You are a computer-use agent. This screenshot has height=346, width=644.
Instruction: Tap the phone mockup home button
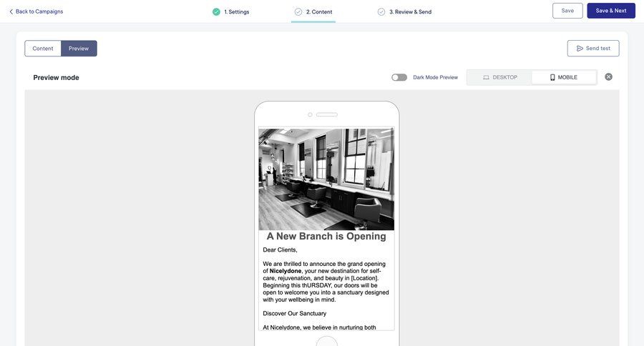point(326,342)
